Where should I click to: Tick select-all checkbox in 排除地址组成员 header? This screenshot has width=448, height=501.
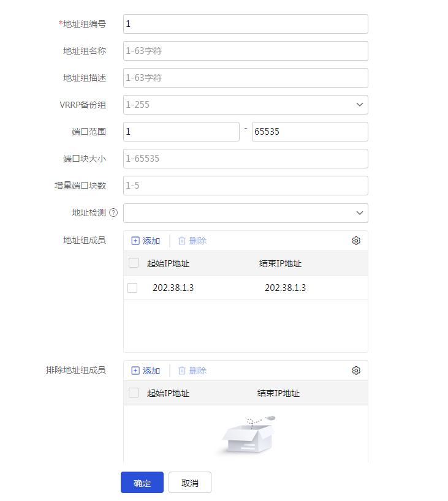click(134, 393)
